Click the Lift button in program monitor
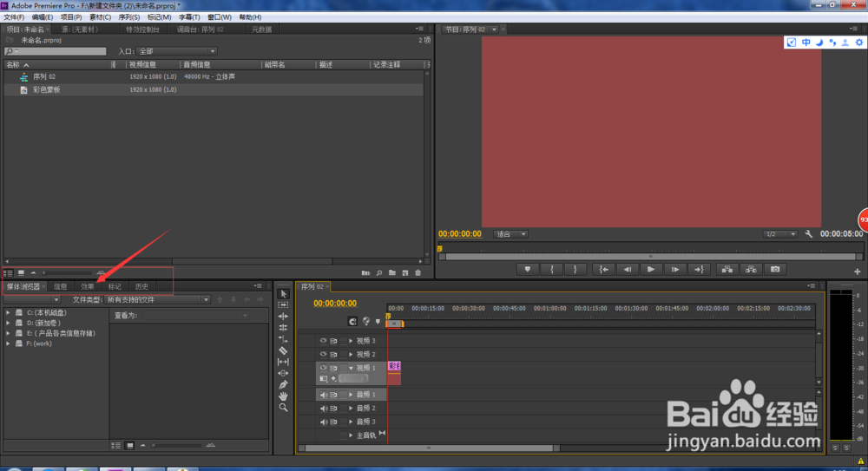The height and width of the screenshot is (471, 868). click(x=727, y=270)
